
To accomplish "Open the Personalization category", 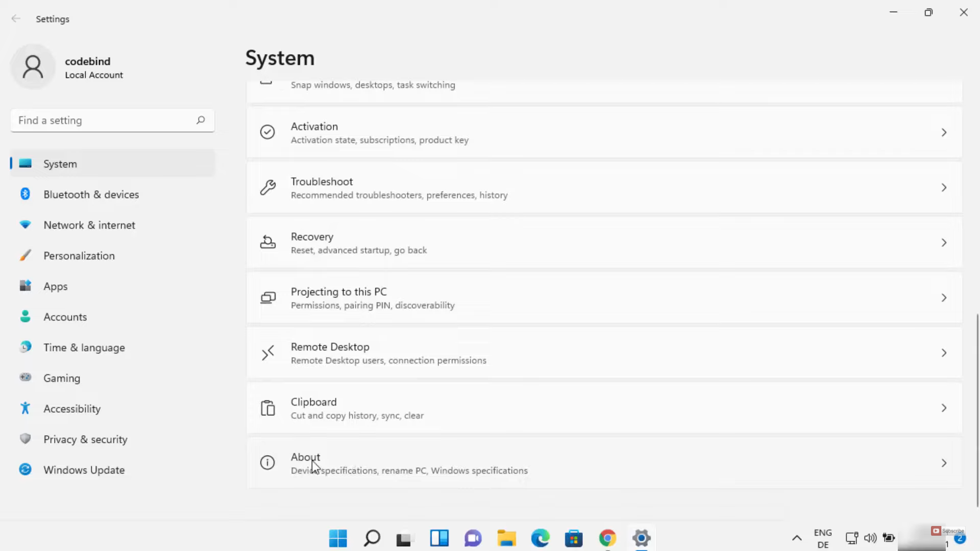I will point(79,256).
